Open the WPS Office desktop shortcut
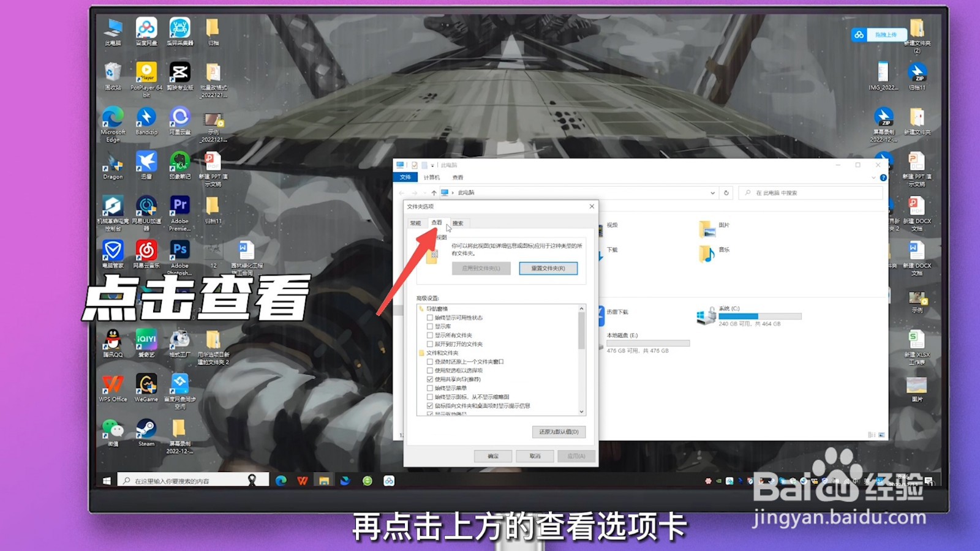The image size is (980, 551). (x=113, y=388)
